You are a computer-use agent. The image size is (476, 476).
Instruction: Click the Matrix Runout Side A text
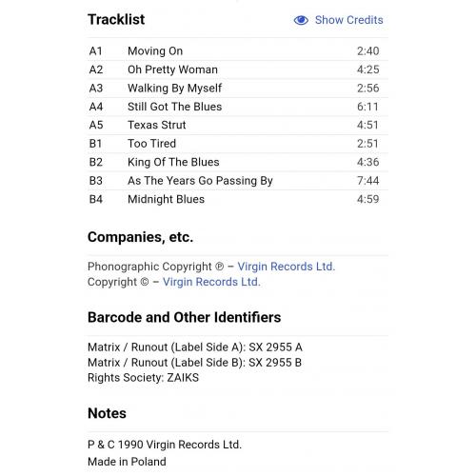[195, 347]
